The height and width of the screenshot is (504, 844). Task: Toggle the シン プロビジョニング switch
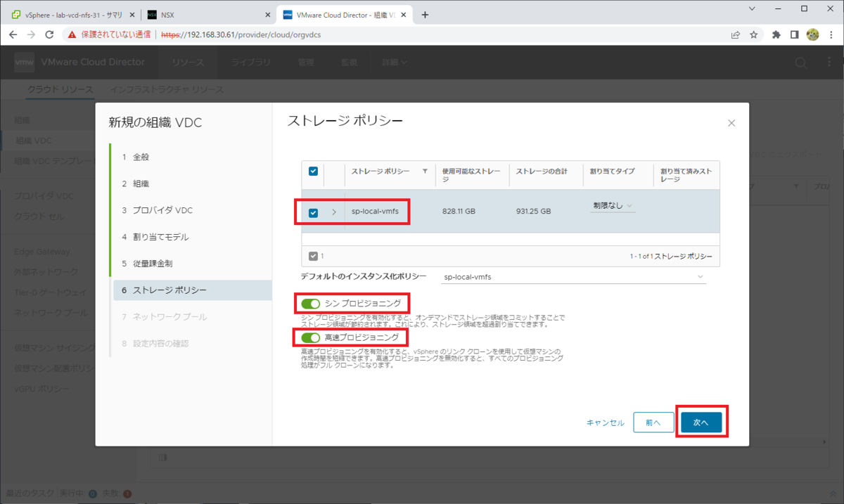coord(310,304)
